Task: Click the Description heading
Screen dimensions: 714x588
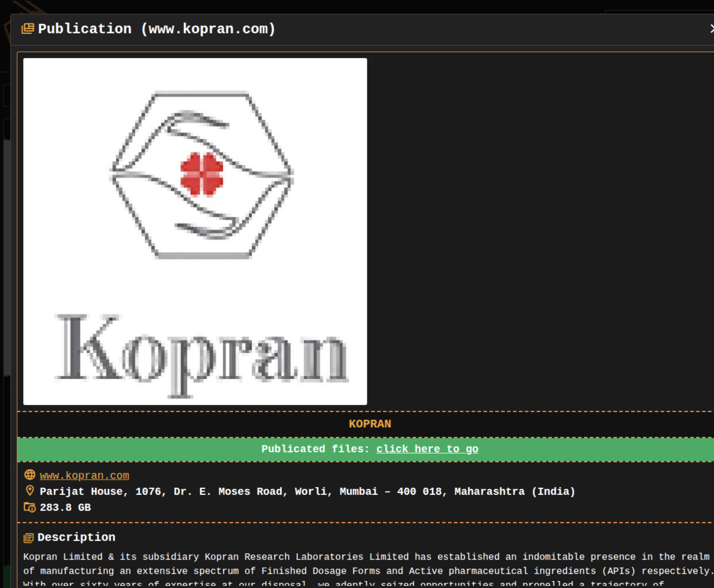Action: click(76, 537)
